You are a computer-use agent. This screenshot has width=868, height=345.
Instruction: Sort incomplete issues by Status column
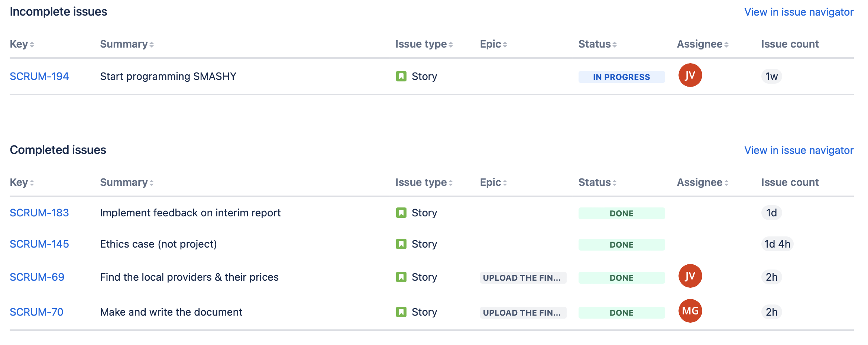tap(597, 44)
